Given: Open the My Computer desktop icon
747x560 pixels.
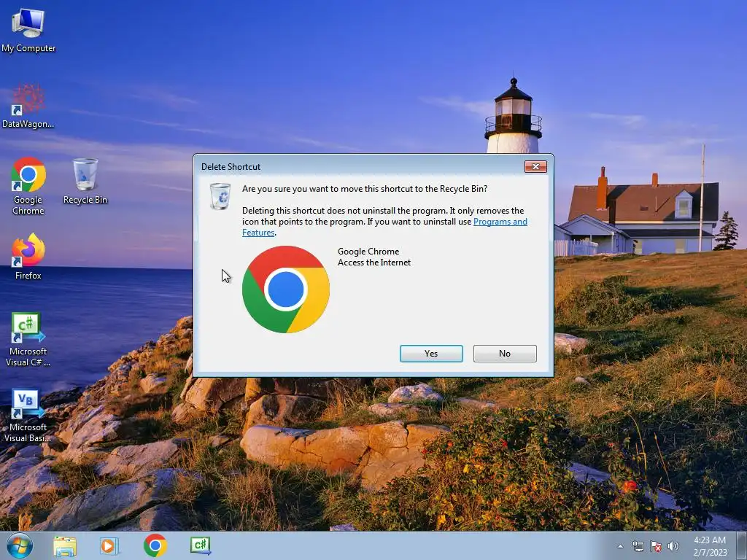Looking at the screenshot, I should (x=28, y=31).
